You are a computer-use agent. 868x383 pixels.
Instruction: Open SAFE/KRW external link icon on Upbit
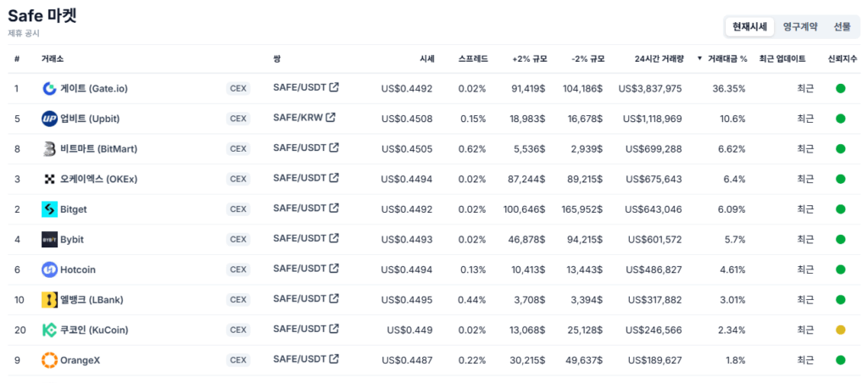click(x=331, y=117)
